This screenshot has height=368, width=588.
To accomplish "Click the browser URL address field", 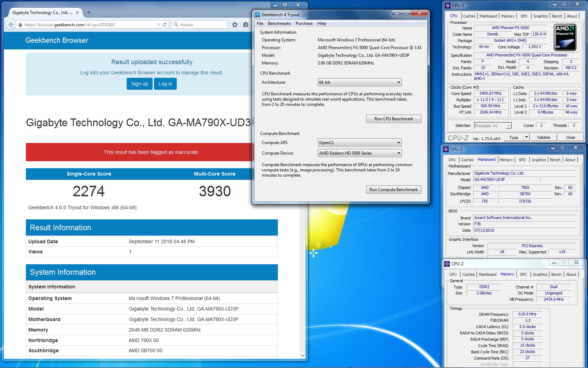I will 87,25.
